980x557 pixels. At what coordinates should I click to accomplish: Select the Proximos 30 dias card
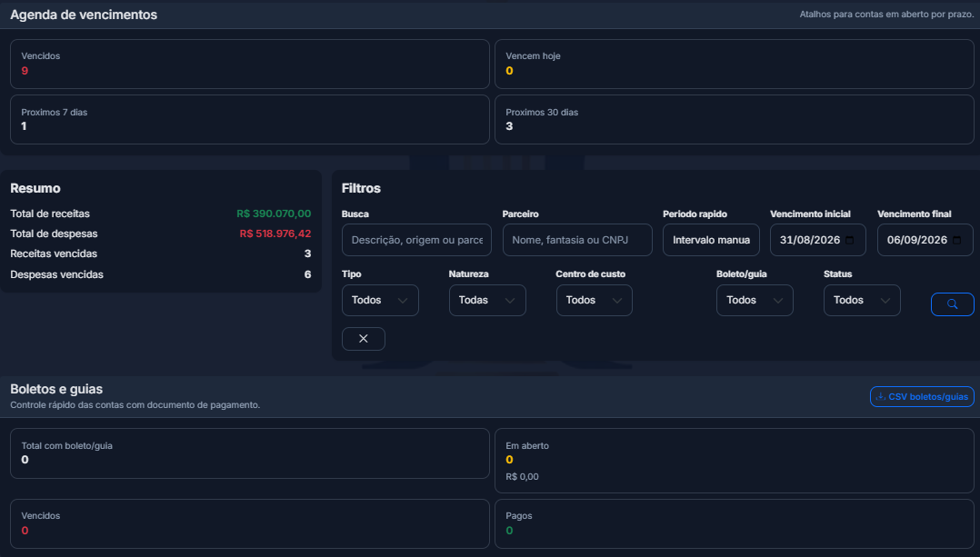click(x=735, y=119)
